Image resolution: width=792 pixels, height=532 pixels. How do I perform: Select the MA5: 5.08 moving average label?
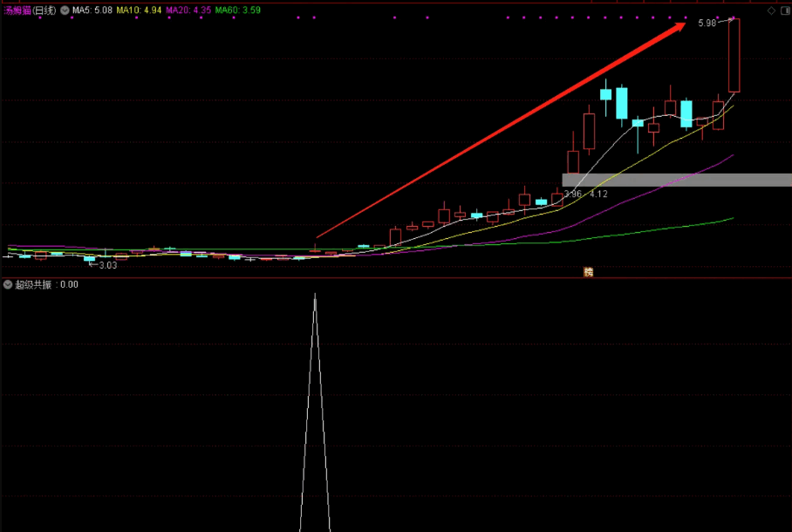pyautogui.click(x=92, y=10)
